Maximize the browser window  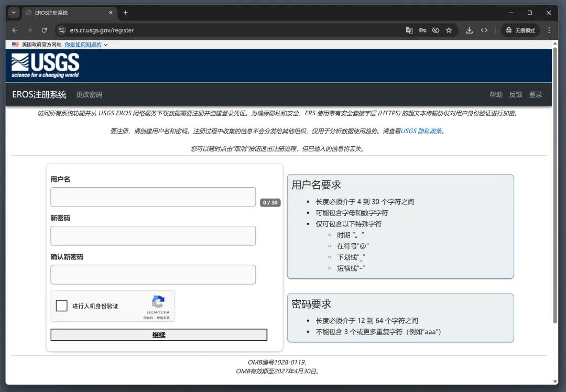(529, 13)
